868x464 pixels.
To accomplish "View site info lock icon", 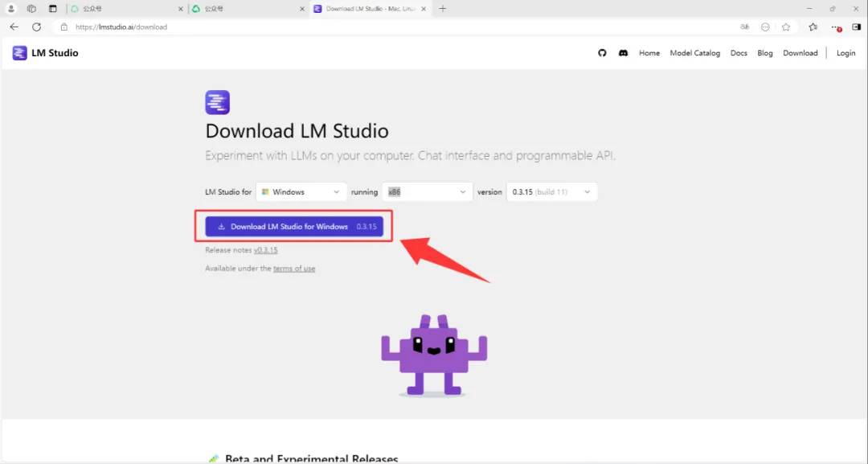I will 64,27.
